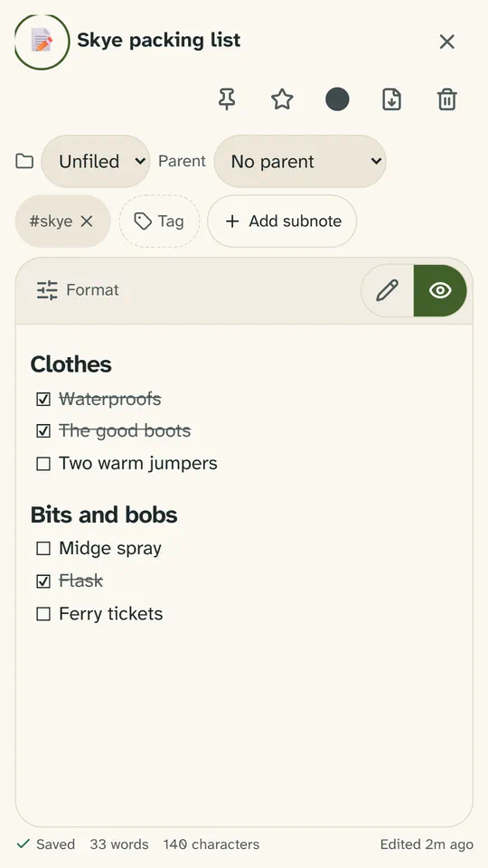The height and width of the screenshot is (868, 488).
Task: Check the Ferry tickets checkbox
Action: tap(43, 614)
